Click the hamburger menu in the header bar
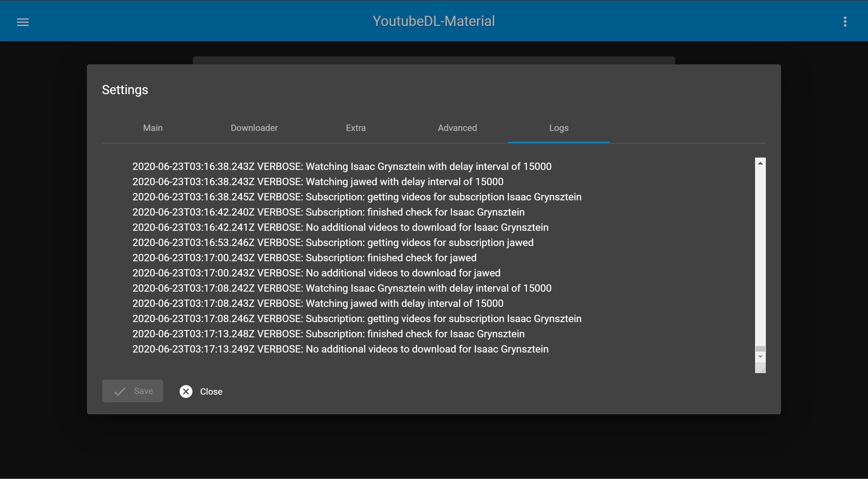868x479 pixels. (x=23, y=22)
